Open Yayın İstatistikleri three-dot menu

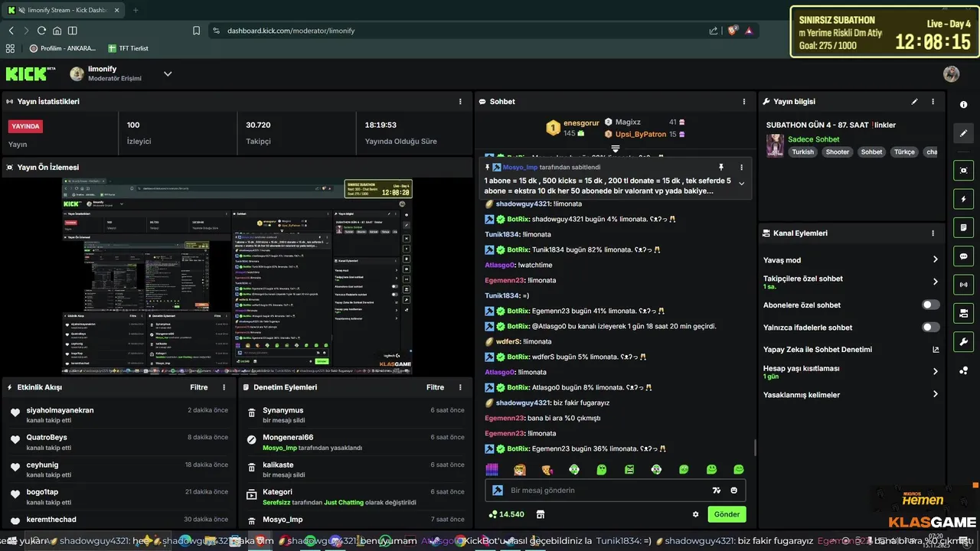pyautogui.click(x=460, y=101)
